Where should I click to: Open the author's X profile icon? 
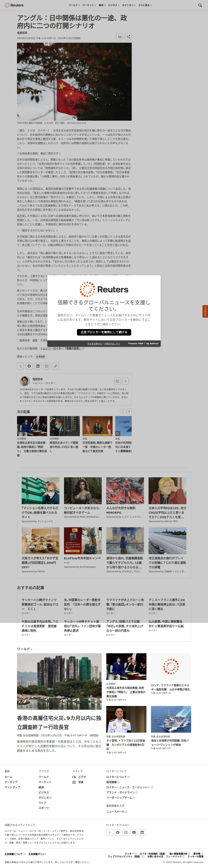(x=126, y=381)
